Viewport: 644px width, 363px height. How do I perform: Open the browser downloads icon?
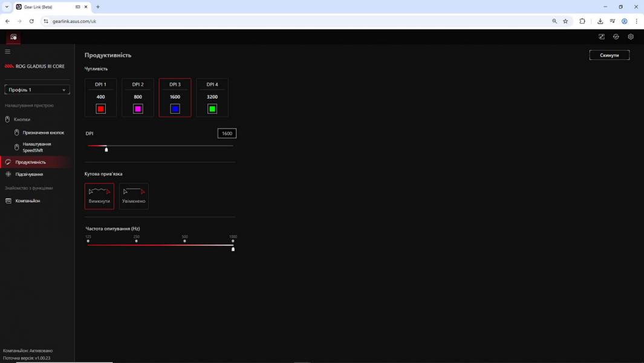pos(600,21)
